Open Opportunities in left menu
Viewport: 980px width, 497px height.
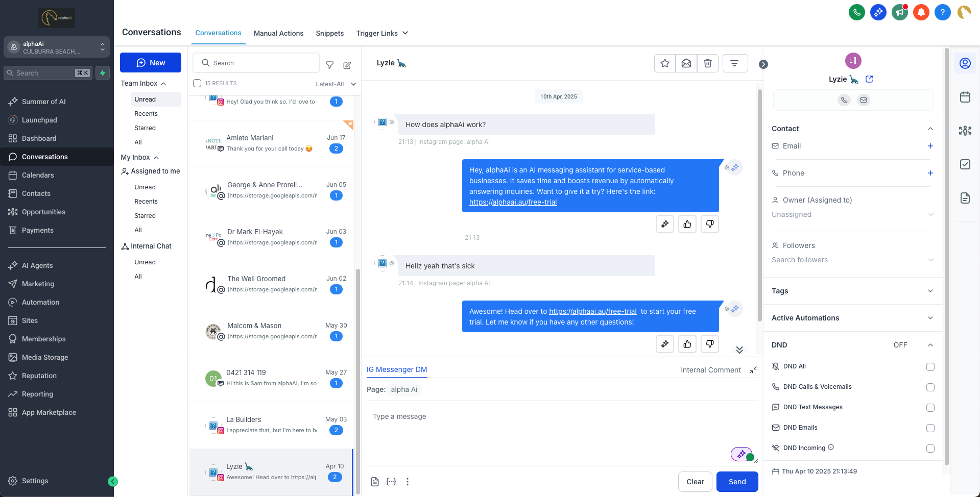tap(43, 212)
